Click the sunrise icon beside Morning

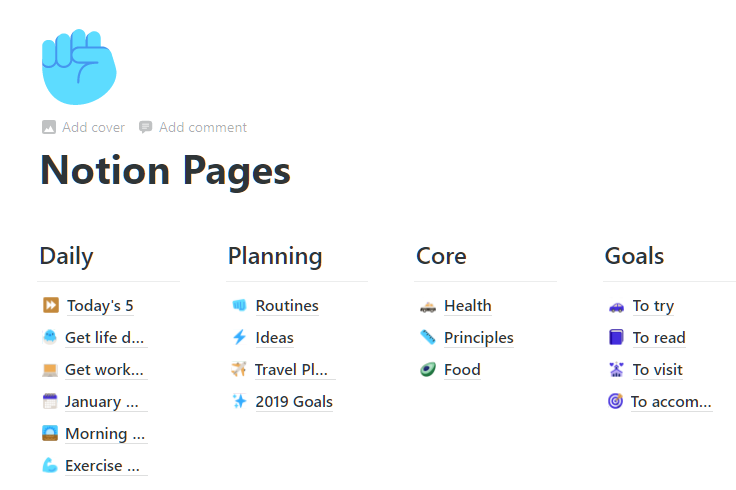coord(50,433)
